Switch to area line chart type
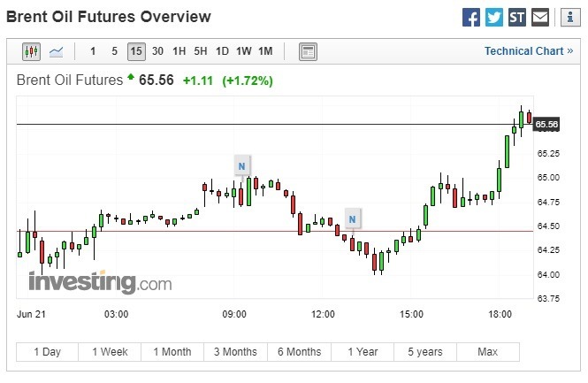The width and height of the screenshot is (588, 383). [57, 51]
